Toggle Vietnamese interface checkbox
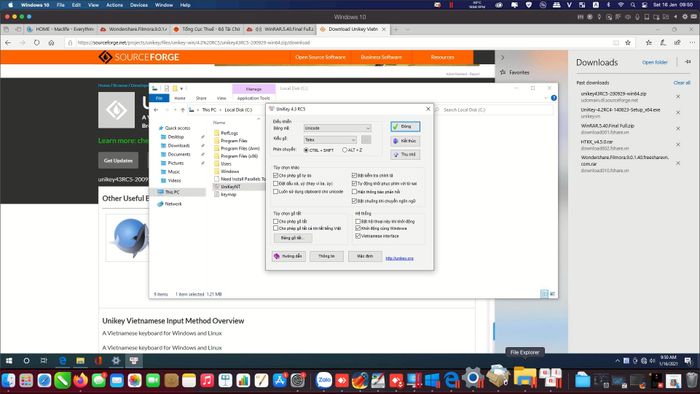This screenshot has width=700, height=394. [x=358, y=236]
